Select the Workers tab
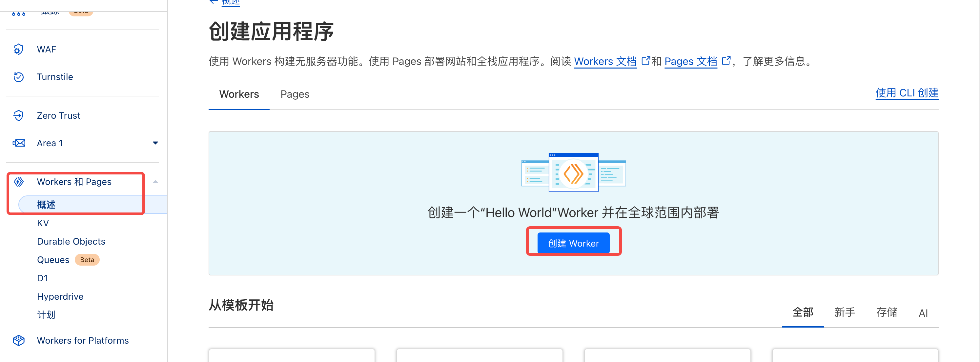980x362 pixels. tap(239, 94)
